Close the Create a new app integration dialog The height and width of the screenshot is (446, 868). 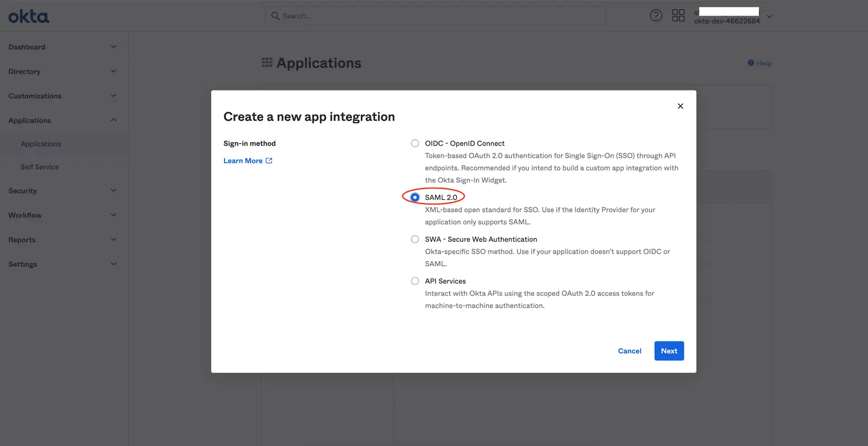click(680, 106)
